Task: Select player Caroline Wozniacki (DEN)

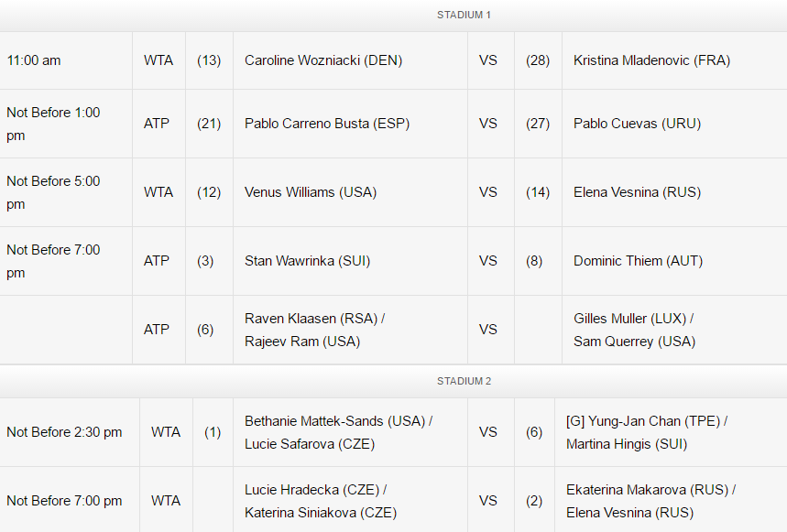Action: pos(323,60)
